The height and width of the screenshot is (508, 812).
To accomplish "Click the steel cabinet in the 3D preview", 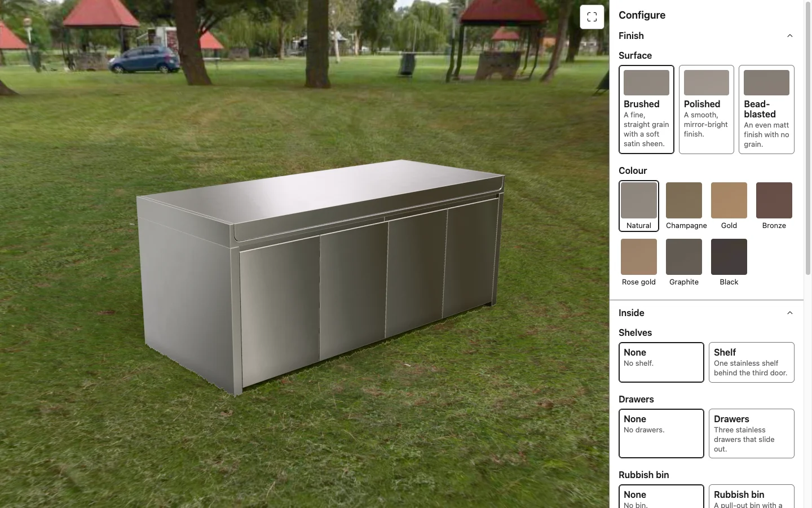I will pyautogui.click(x=320, y=277).
